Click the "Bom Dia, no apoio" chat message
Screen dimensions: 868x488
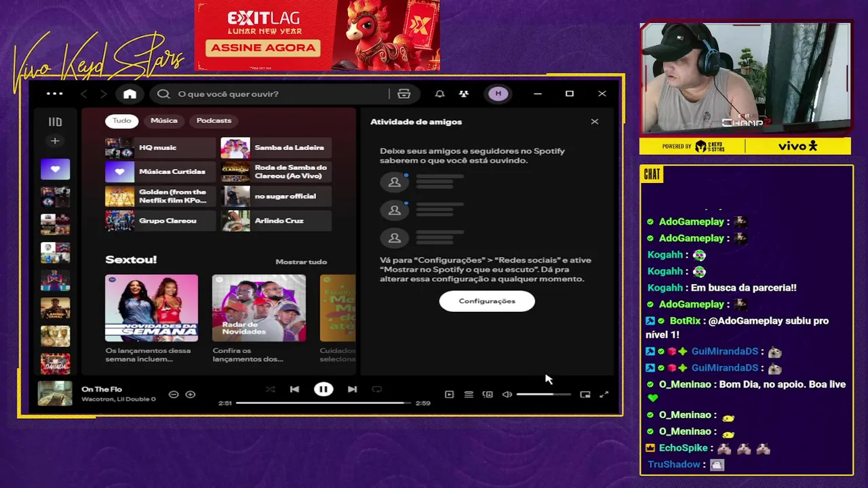pos(782,385)
